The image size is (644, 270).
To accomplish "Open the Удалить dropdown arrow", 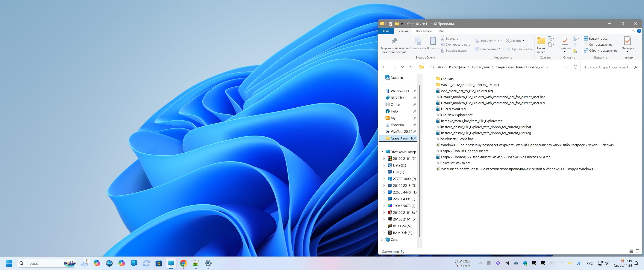I will pyautogui.click(x=524, y=40).
